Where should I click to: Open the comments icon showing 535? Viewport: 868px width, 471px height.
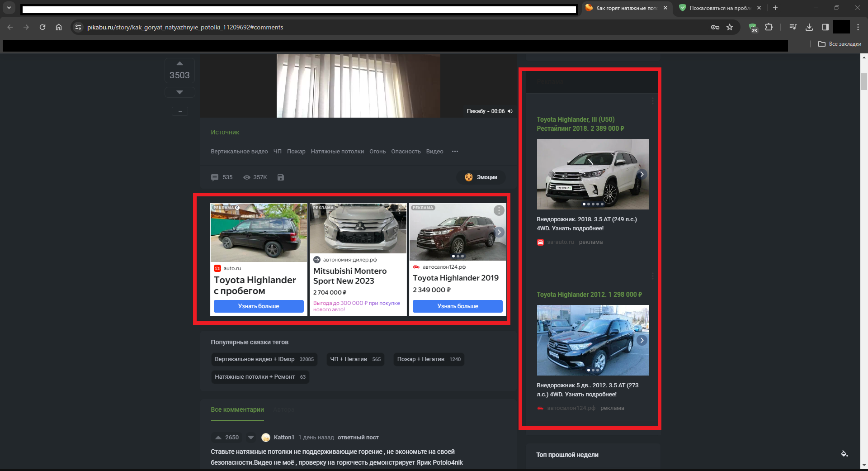(215, 177)
